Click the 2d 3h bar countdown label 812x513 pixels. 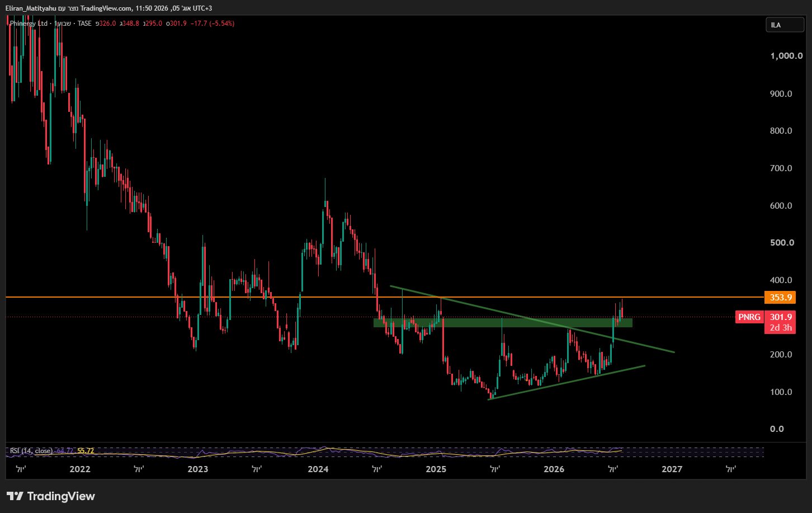tap(780, 328)
